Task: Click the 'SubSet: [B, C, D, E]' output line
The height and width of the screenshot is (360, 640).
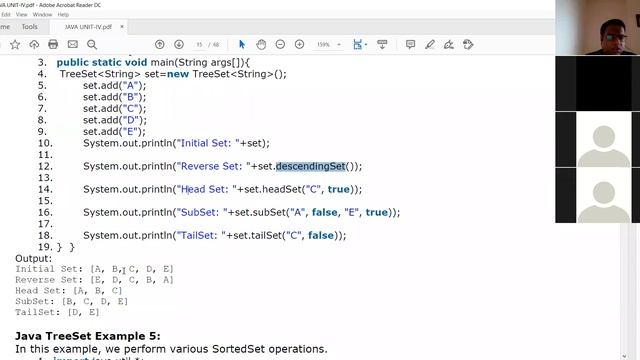Action: pos(71,301)
